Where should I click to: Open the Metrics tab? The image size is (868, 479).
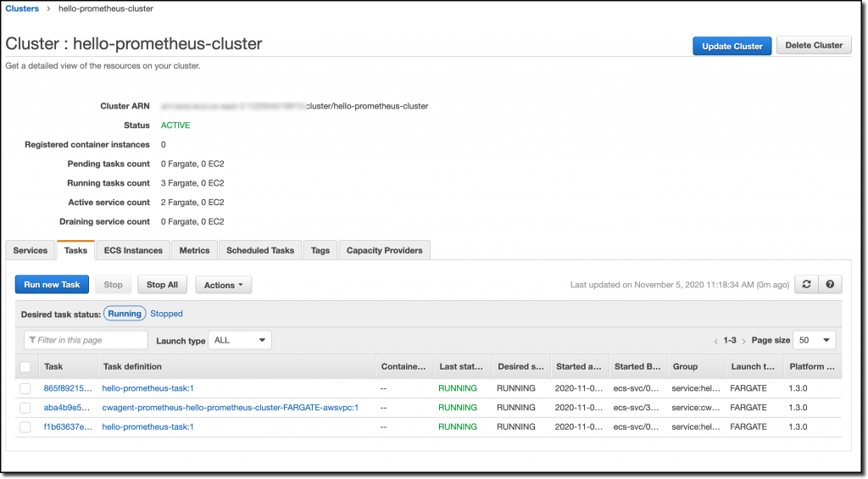click(194, 250)
